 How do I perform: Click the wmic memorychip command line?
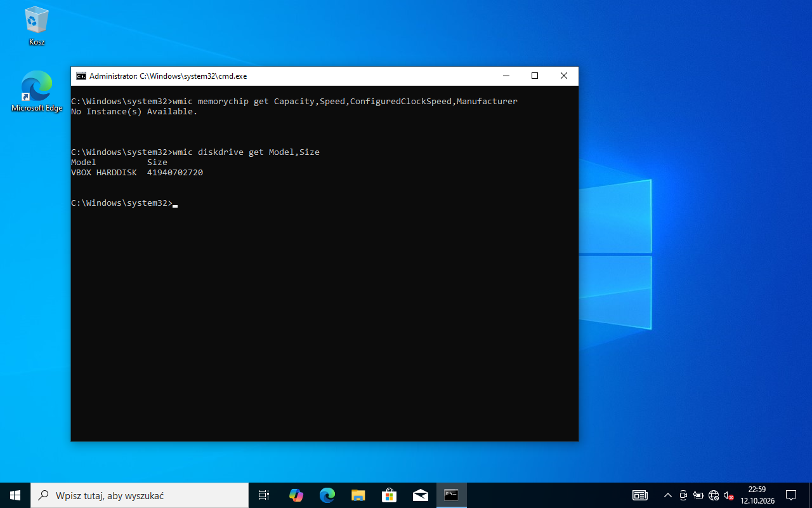[x=294, y=102]
